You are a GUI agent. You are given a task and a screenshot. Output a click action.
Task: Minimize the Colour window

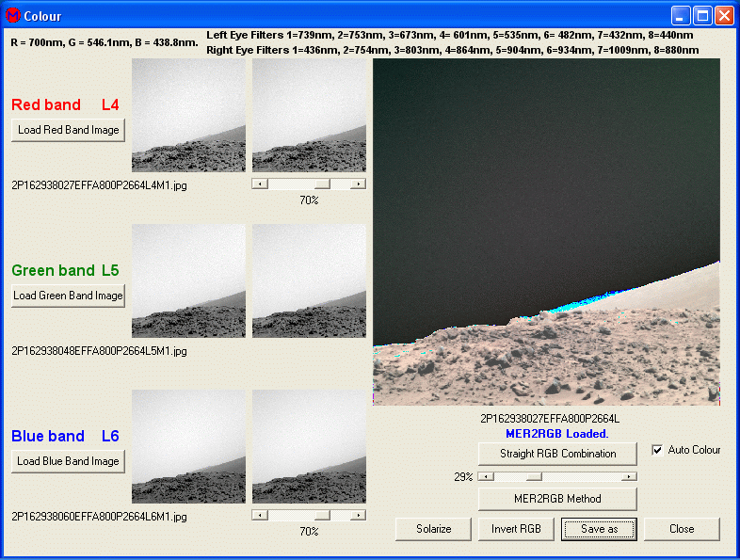click(x=680, y=16)
